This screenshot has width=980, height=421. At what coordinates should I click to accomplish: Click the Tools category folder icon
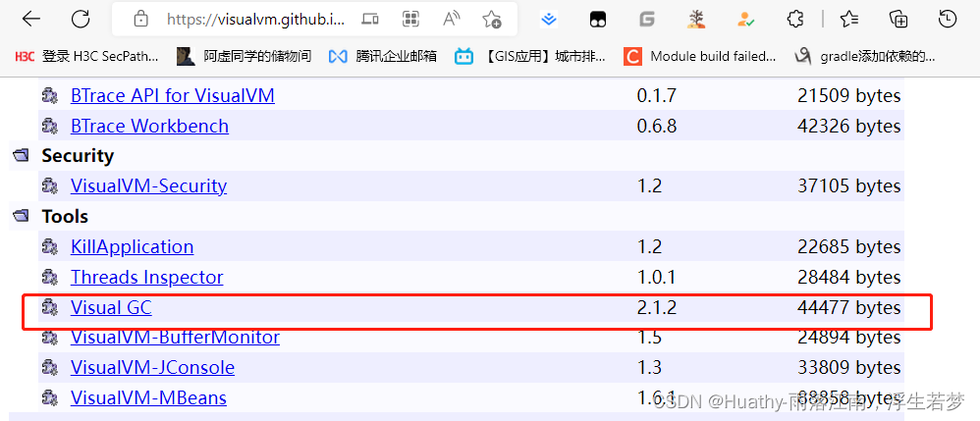click(x=20, y=216)
